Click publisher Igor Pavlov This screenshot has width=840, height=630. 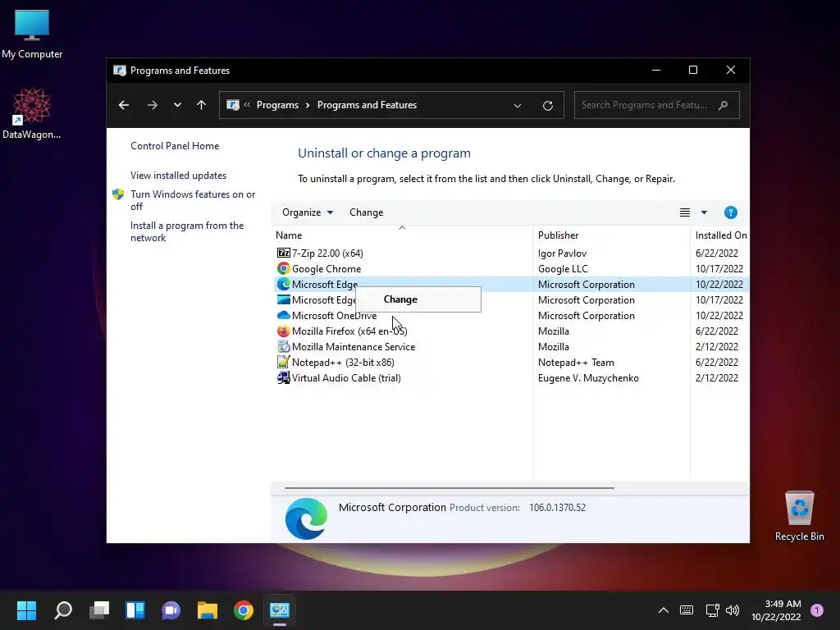[562, 253]
